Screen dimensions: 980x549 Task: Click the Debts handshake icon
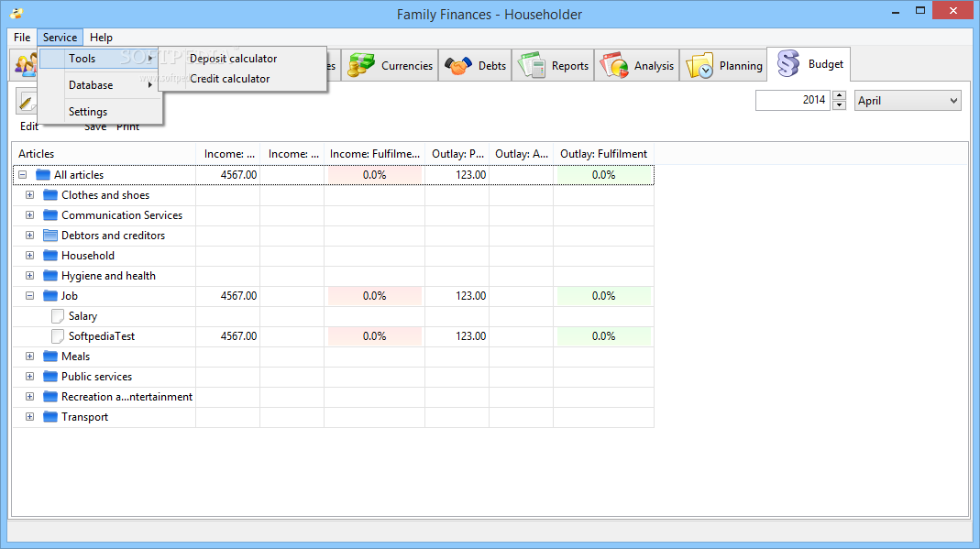point(458,65)
